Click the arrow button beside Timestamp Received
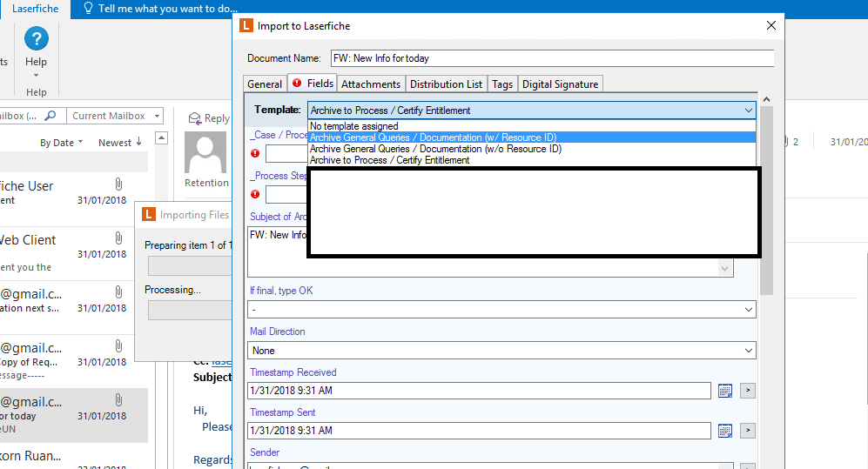The image size is (868, 469). [x=748, y=391]
